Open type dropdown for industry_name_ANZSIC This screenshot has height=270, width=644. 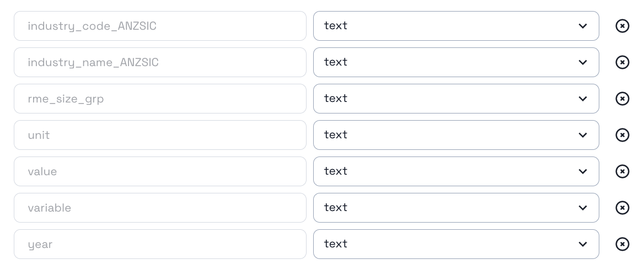tap(455, 62)
